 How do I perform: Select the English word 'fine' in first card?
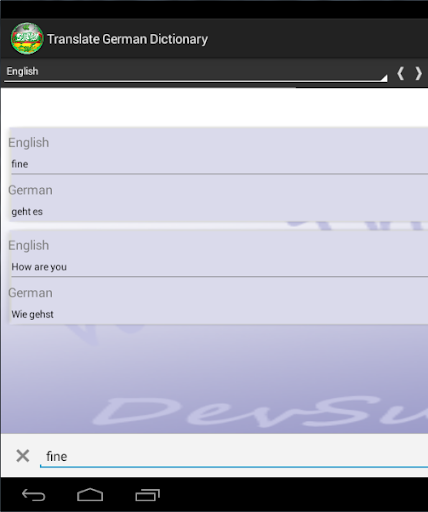pos(20,164)
